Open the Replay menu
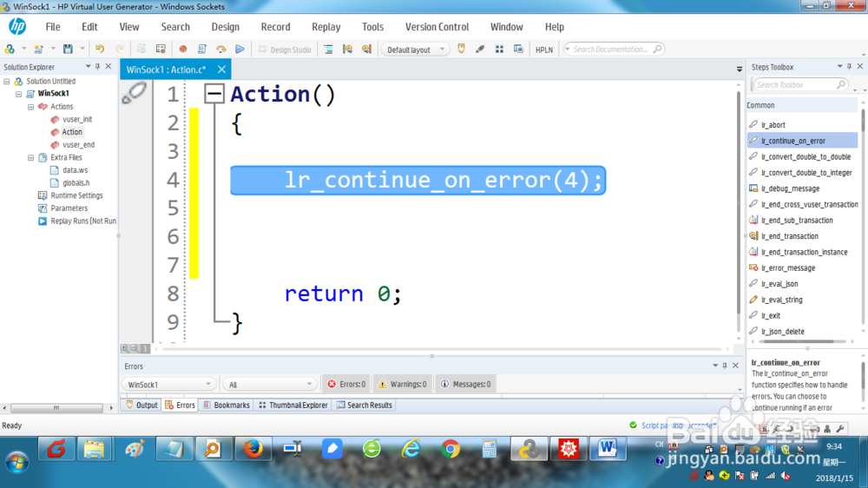The height and width of the screenshot is (488, 868). 326,27
